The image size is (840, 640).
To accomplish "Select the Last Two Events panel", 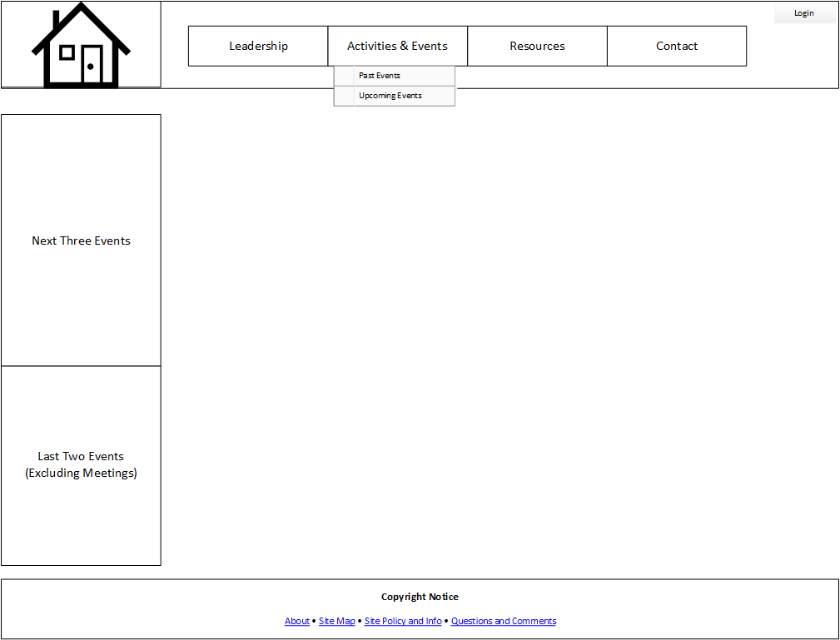I will (x=81, y=465).
